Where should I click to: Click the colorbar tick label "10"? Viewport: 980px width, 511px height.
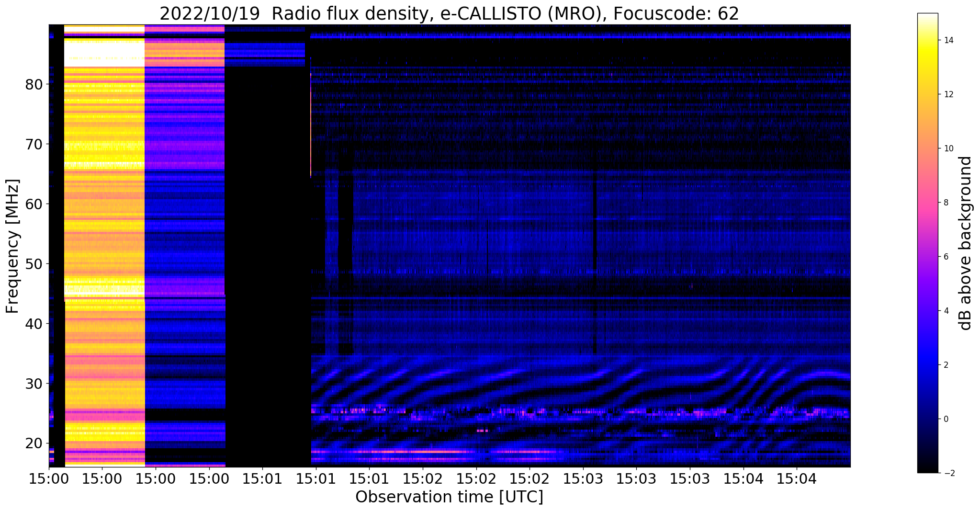click(x=948, y=148)
